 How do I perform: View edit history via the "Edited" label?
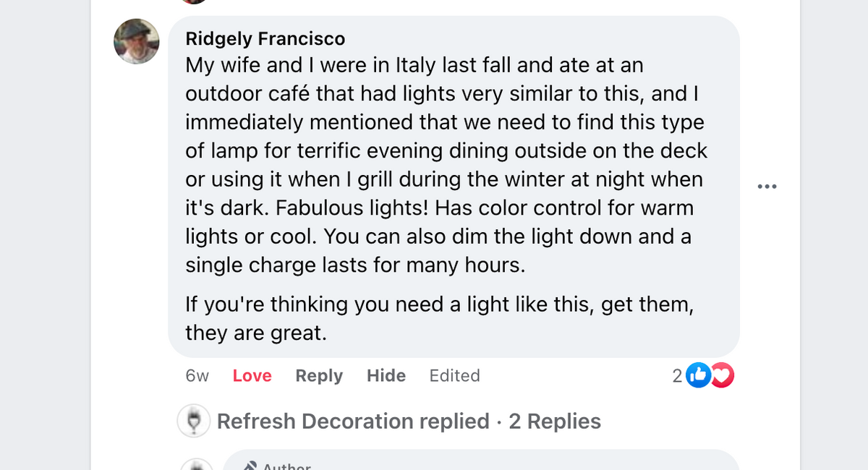pyautogui.click(x=454, y=375)
